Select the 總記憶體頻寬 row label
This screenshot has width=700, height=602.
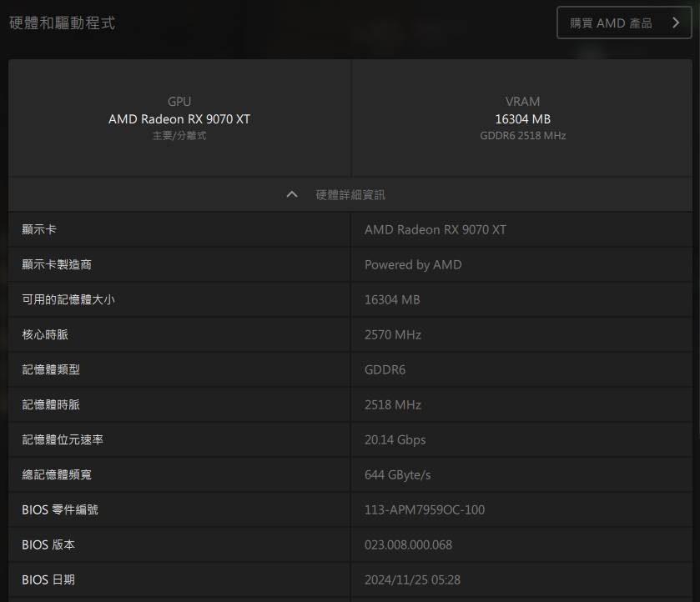pyautogui.click(x=57, y=474)
